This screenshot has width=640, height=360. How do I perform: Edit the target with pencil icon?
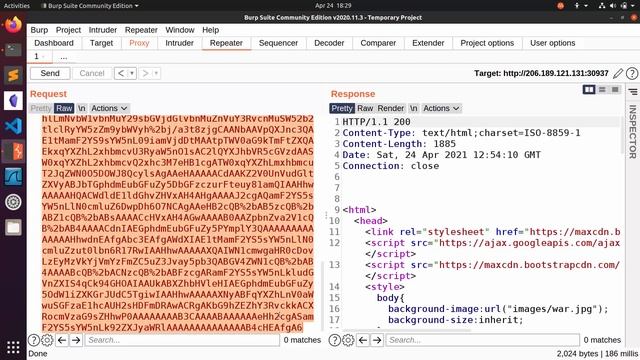pos(618,73)
